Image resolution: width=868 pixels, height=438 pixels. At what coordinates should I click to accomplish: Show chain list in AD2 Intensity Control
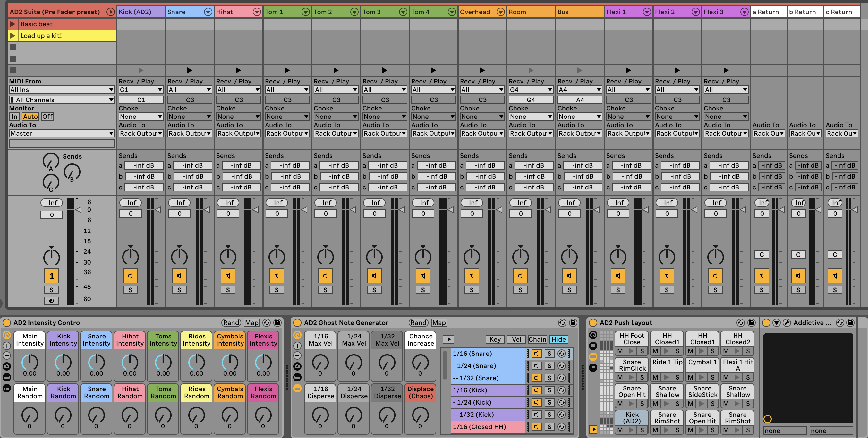6,388
